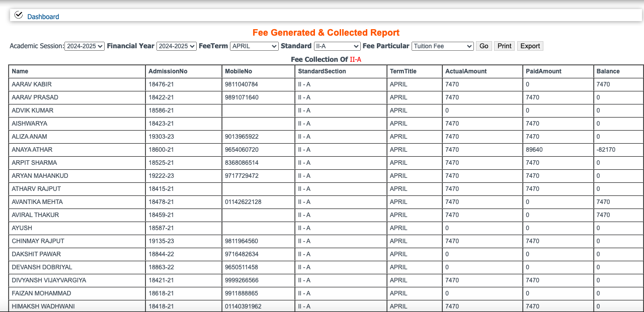Click mobile number 01142622128

pos(243,202)
